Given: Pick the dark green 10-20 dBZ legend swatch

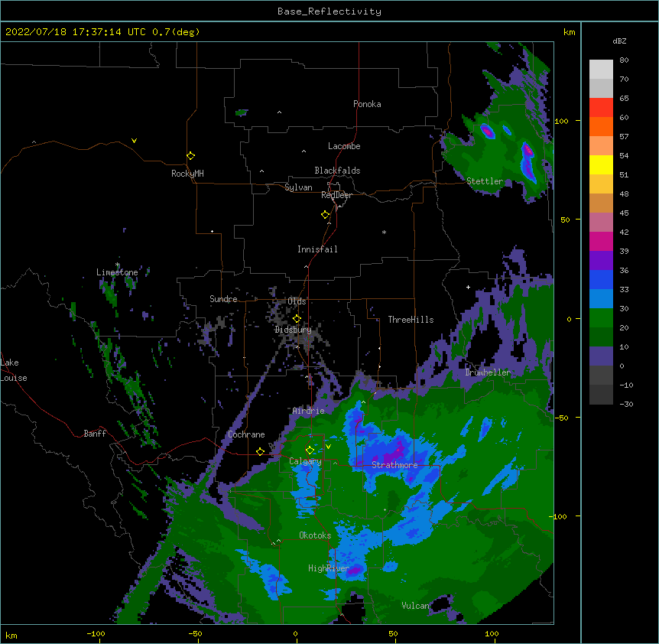Looking at the screenshot, I should [601, 337].
